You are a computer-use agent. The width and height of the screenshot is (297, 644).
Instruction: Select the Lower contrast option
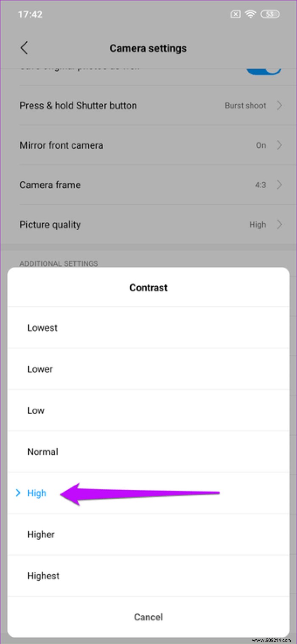pos(40,369)
